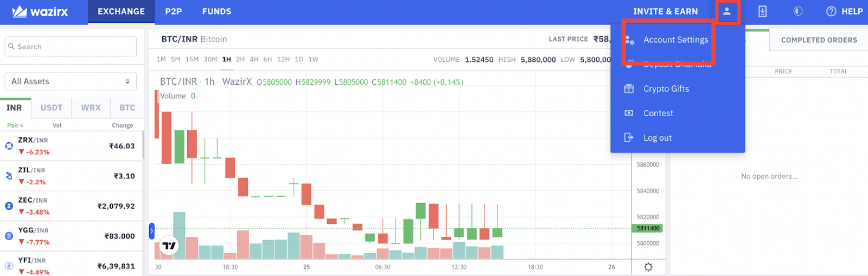This screenshot has height=276, width=868.
Task: Select 5M chart interval
Action: 175,59
